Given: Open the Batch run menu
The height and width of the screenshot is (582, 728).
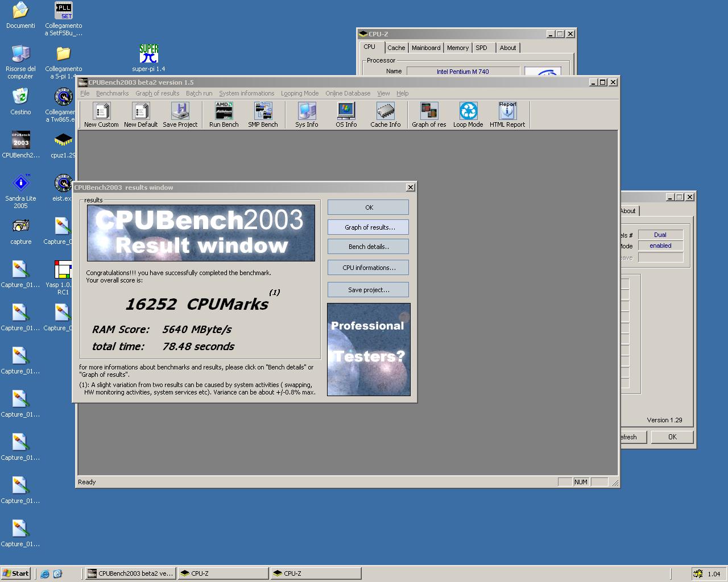Looking at the screenshot, I should [x=199, y=93].
